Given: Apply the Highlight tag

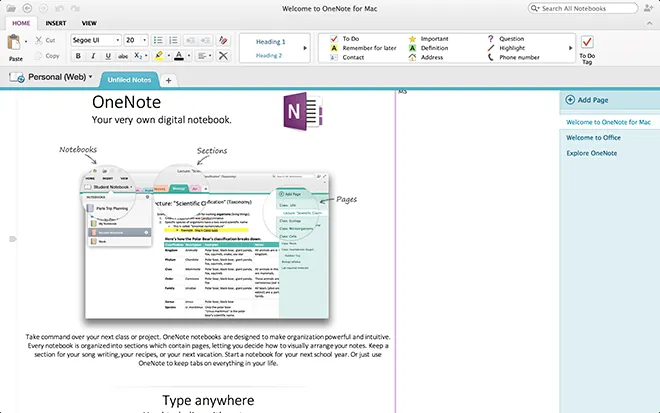Looking at the screenshot, I should pos(506,48).
